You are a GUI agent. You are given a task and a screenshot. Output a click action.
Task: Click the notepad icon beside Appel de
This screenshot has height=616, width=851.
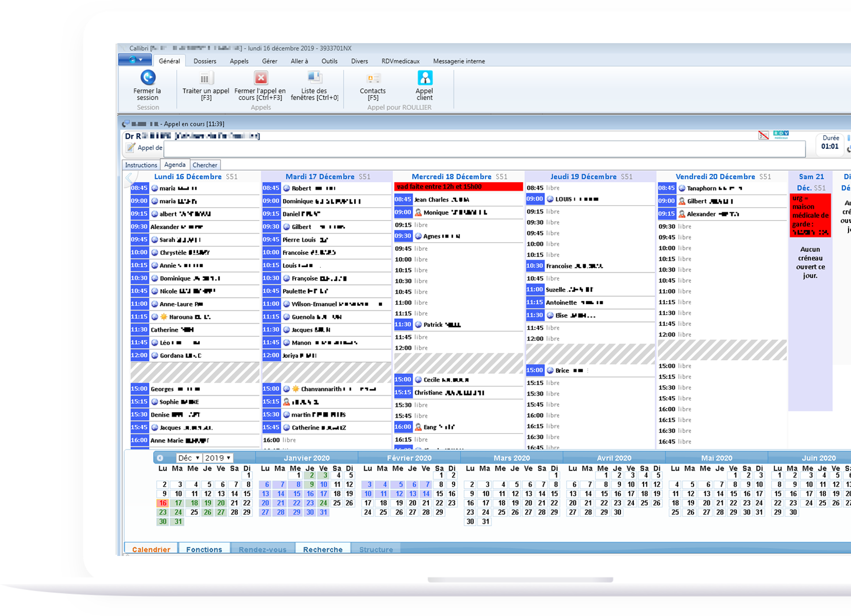coord(130,148)
